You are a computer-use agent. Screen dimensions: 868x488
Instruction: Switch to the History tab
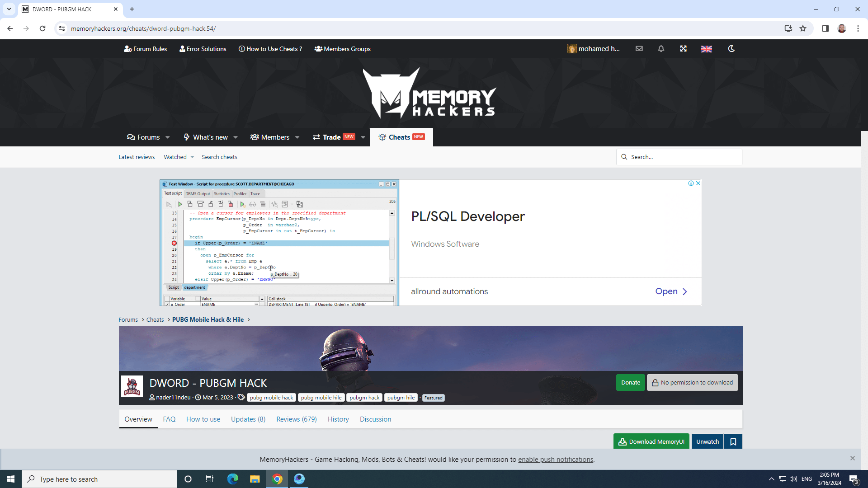(x=338, y=419)
